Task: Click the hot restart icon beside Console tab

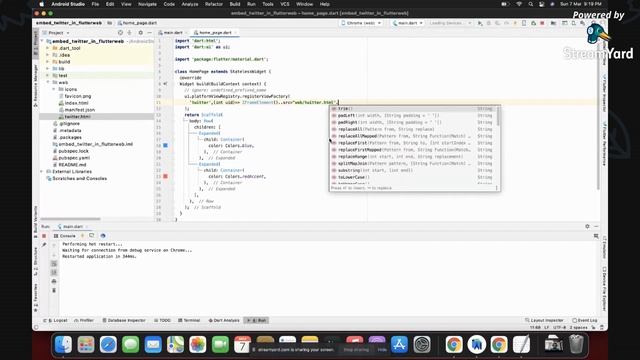Action: point(92,236)
